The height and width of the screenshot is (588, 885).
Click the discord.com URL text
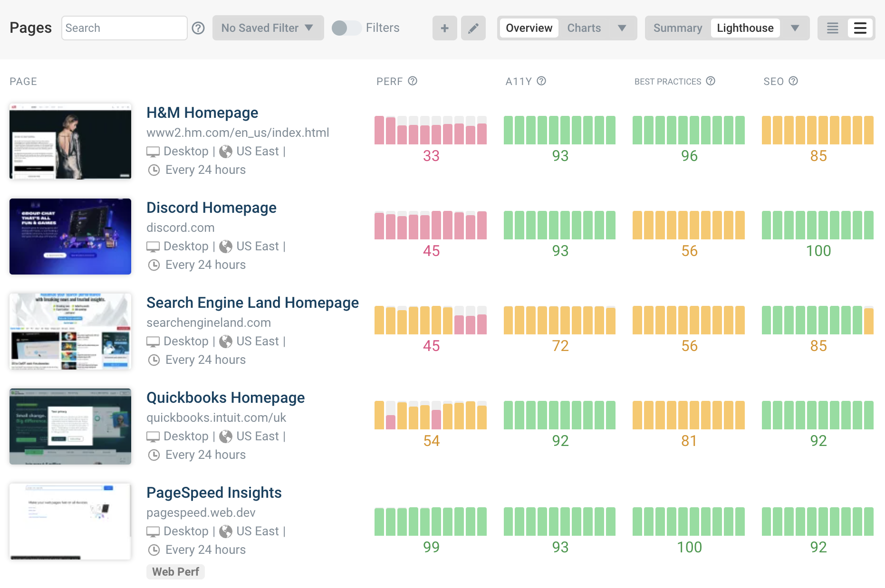(x=181, y=228)
